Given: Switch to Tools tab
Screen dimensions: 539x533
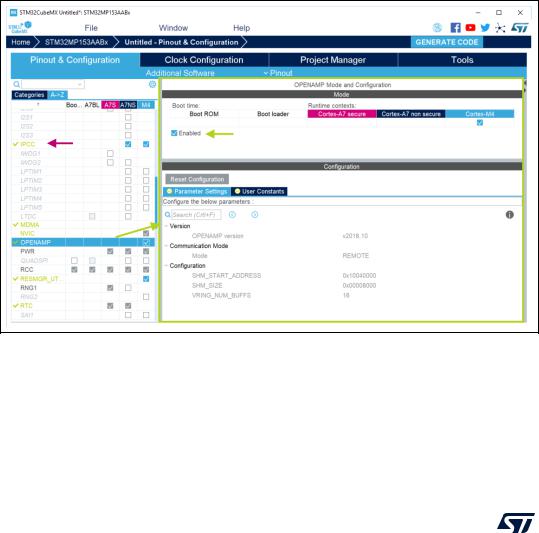Looking at the screenshot, I should 462,60.
